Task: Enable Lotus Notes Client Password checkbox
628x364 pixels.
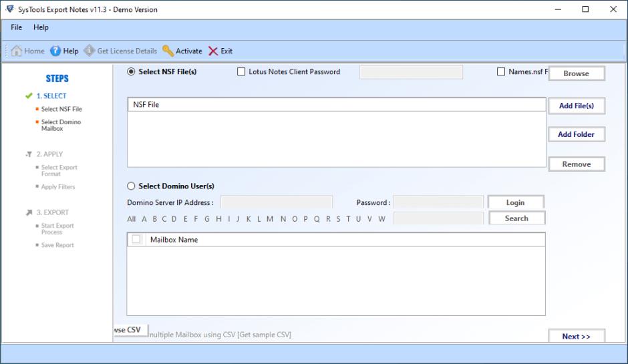Action: click(241, 71)
